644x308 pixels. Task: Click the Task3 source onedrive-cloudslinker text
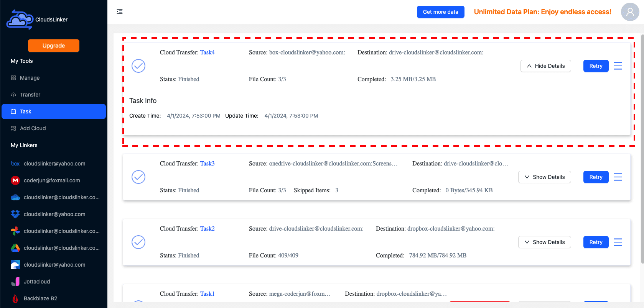pos(333,164)
